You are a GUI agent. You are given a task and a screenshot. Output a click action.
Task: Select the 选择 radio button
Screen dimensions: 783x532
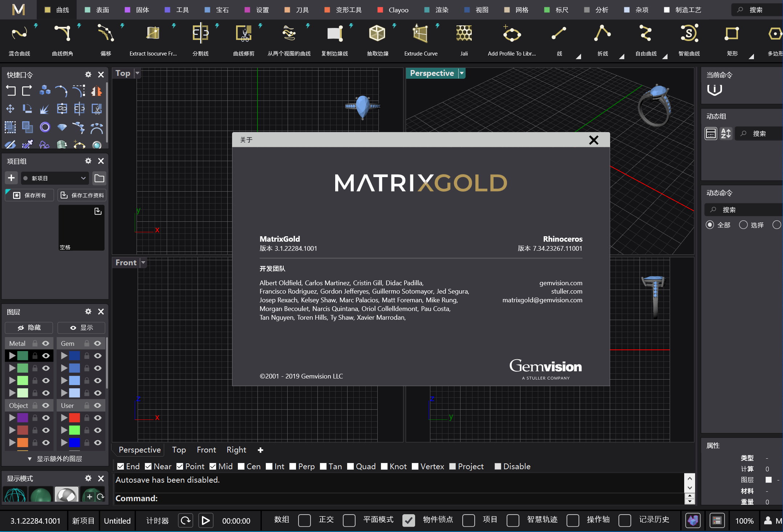point(743,225)
